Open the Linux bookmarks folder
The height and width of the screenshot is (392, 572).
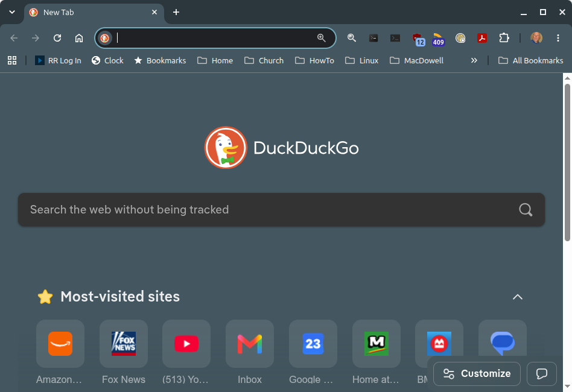tap(362, 60)
